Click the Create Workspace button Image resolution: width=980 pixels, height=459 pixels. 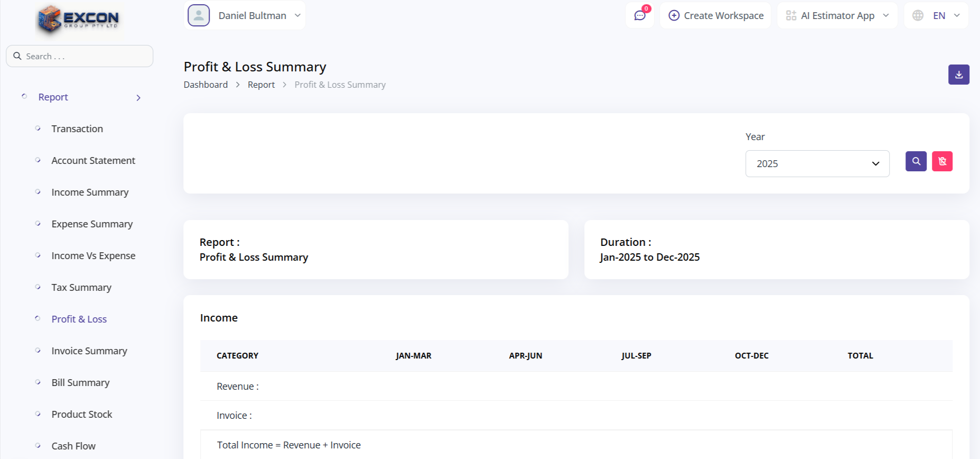pos(716,16)
